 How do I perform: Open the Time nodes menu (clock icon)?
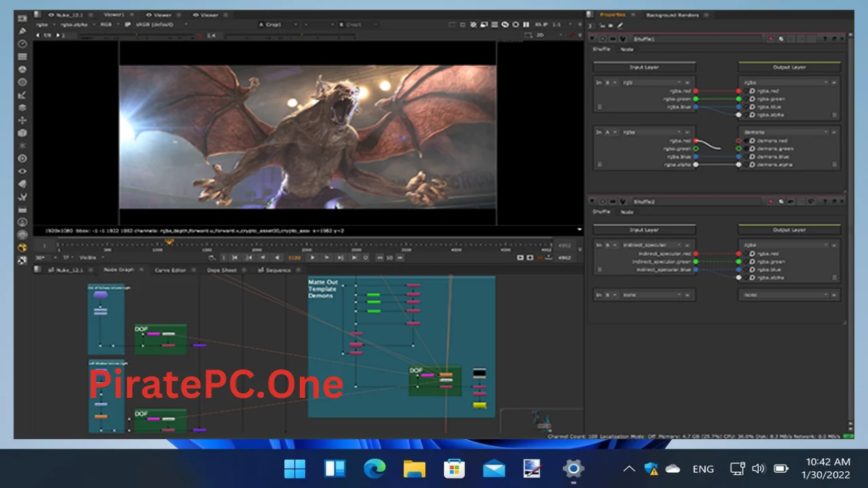pyautogui.click(x=22, y=44)
